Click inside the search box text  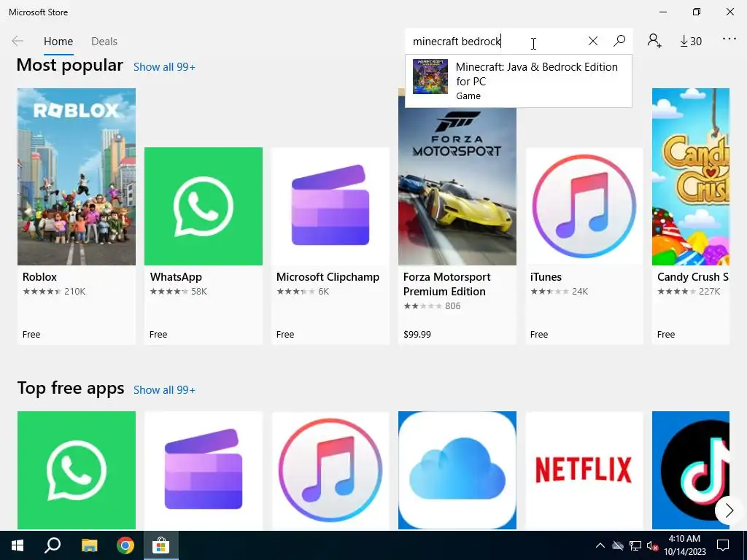(457, 42)
